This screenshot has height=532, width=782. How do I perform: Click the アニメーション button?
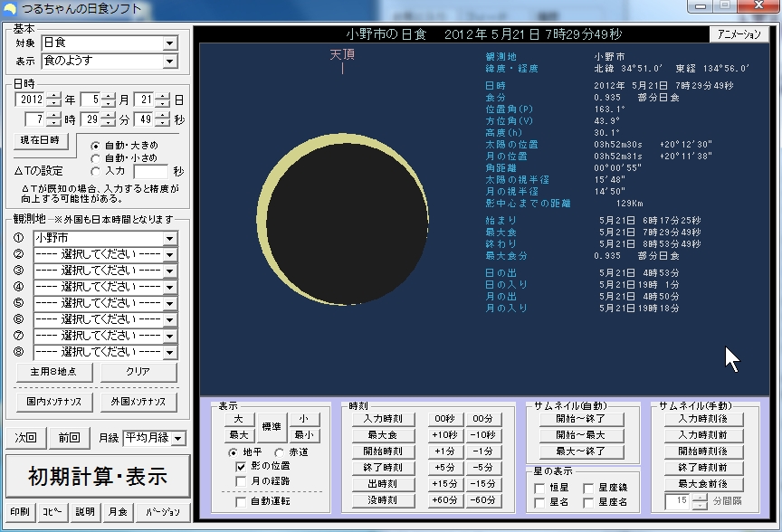(x=739, y=33)
